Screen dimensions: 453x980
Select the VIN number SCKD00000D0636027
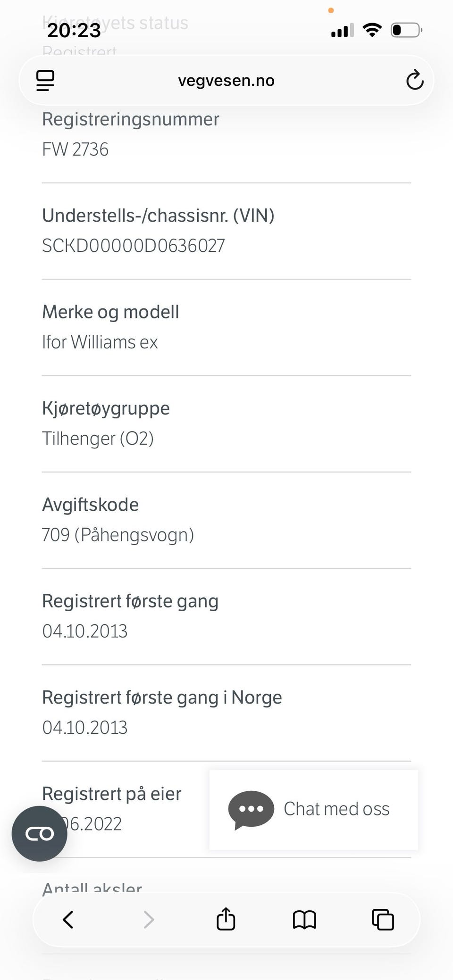pos(134,246)
